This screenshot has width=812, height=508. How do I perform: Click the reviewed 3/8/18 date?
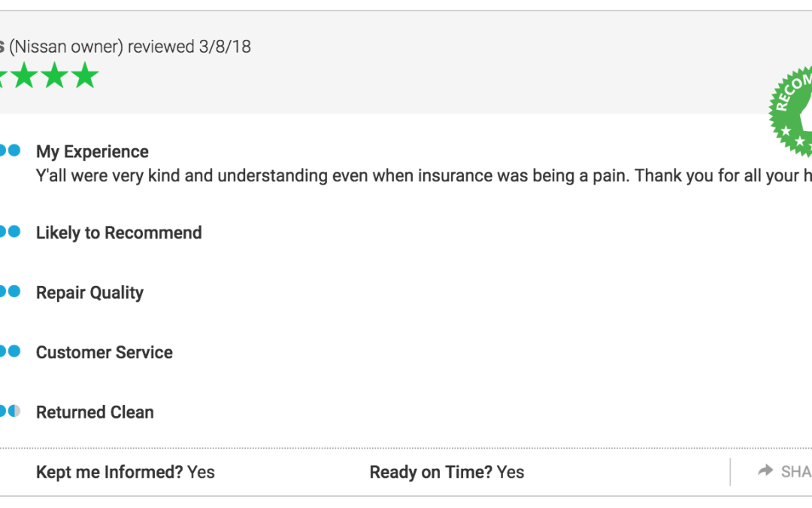click(x=189, y=47)
